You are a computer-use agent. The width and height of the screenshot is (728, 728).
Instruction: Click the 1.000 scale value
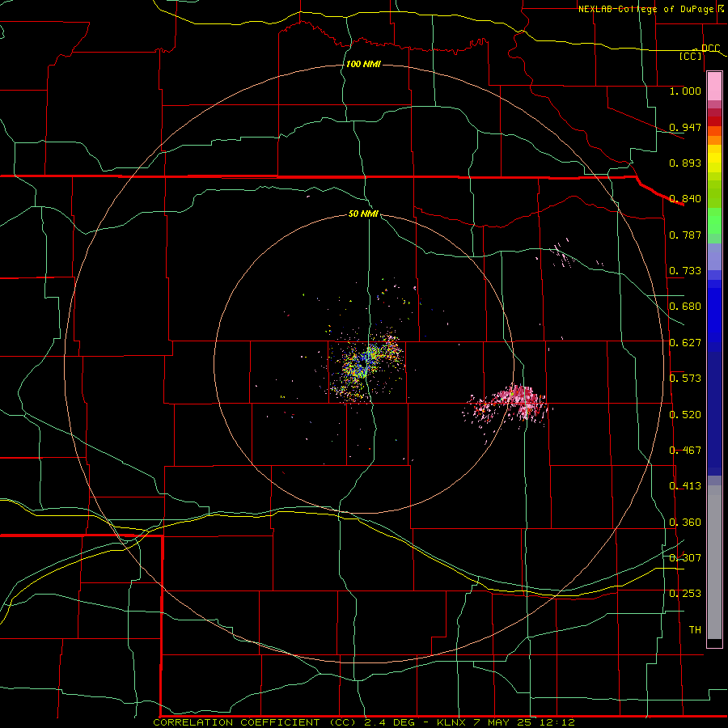coord(685,91)
